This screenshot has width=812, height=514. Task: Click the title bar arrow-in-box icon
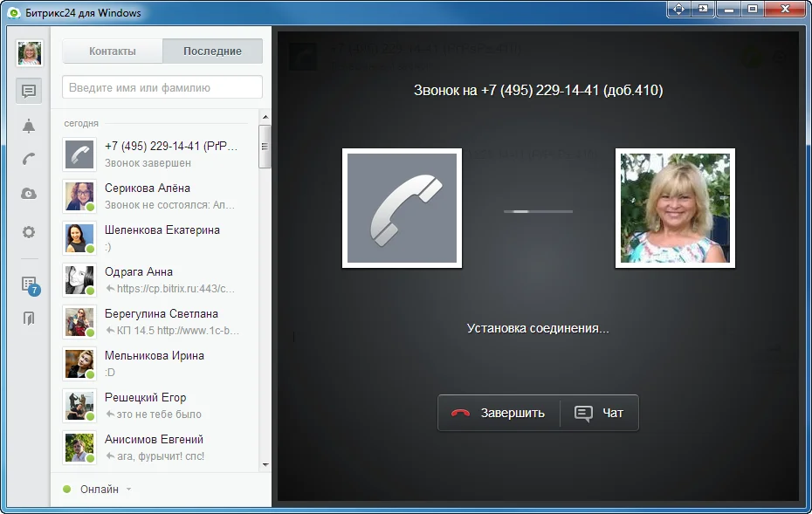(x=702, y=10)
